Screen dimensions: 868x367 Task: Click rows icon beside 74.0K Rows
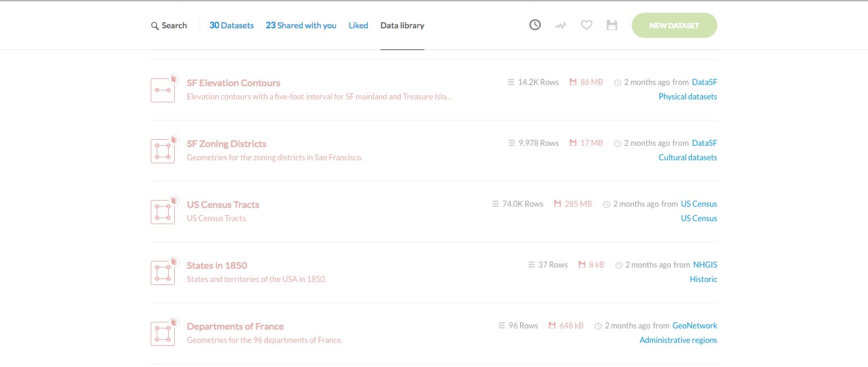click(x=495, y=204)
